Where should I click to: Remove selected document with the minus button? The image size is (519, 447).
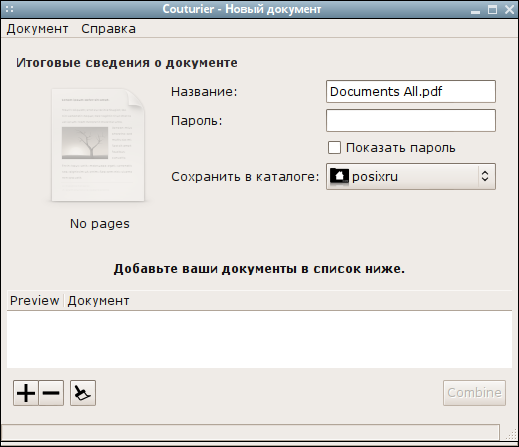[51, 393]
